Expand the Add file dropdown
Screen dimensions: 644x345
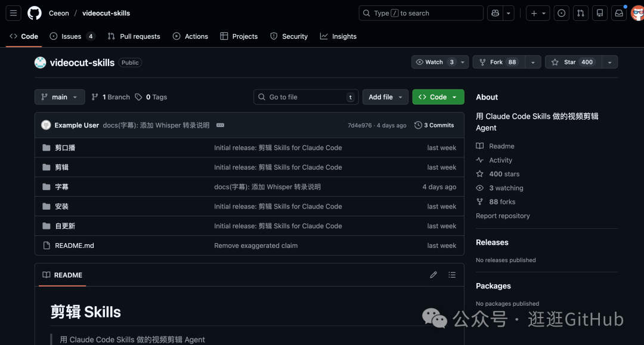coord(385,97)
